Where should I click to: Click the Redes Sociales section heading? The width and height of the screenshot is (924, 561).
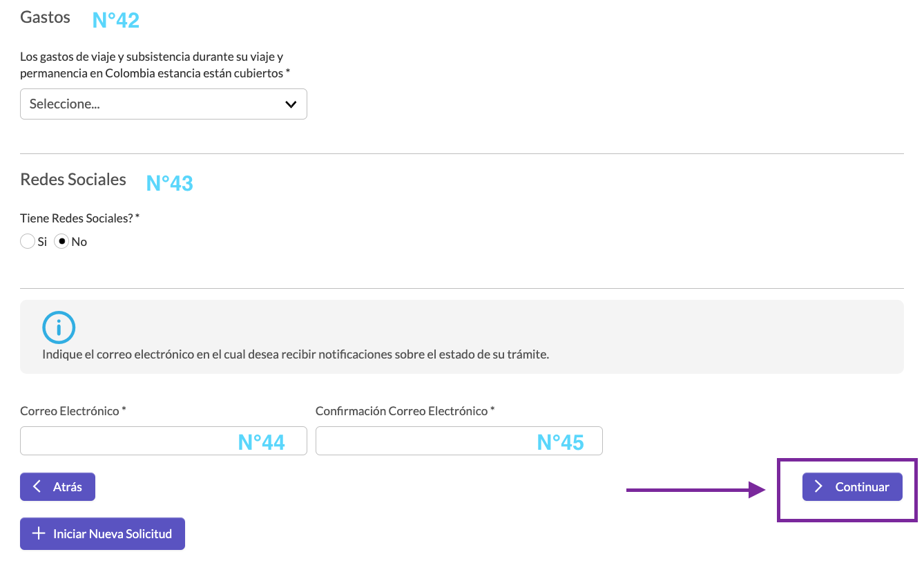(73, 180)
